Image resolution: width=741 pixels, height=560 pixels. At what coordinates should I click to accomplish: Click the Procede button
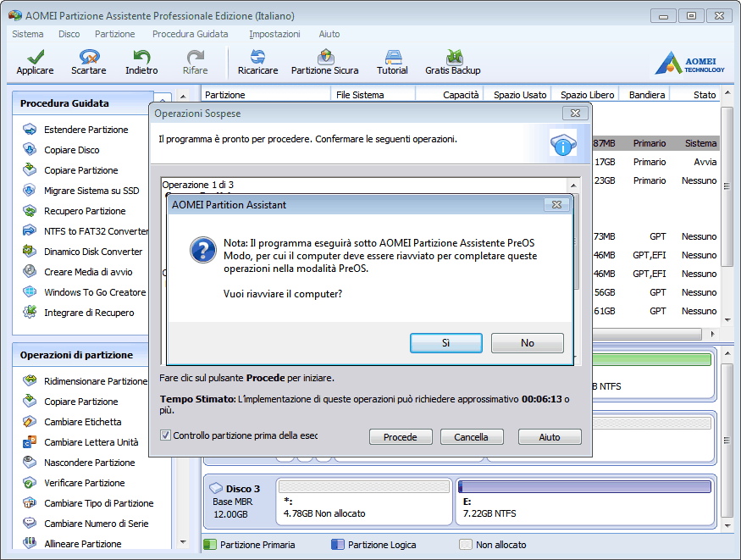(x=401, y=437)
